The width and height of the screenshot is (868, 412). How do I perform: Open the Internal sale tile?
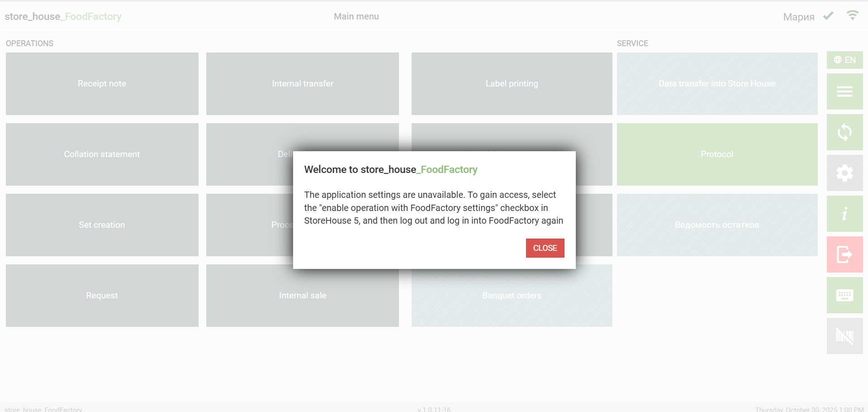click(302, 296)
